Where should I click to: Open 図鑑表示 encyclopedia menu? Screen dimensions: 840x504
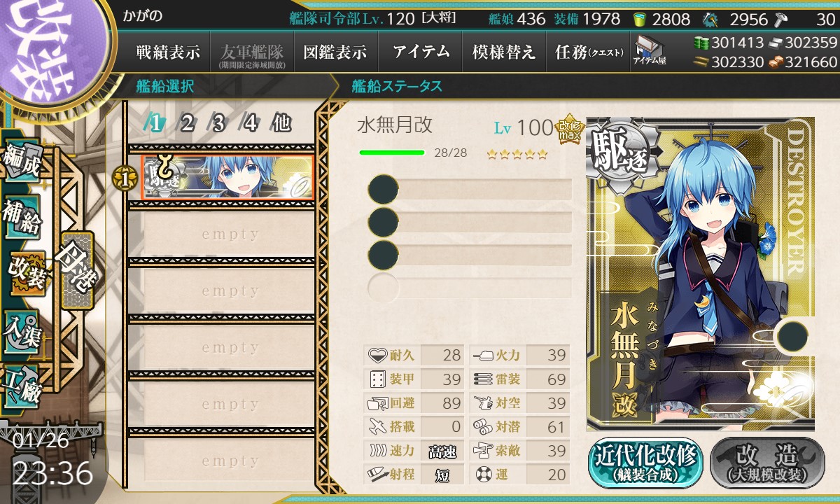pos(335,52)
